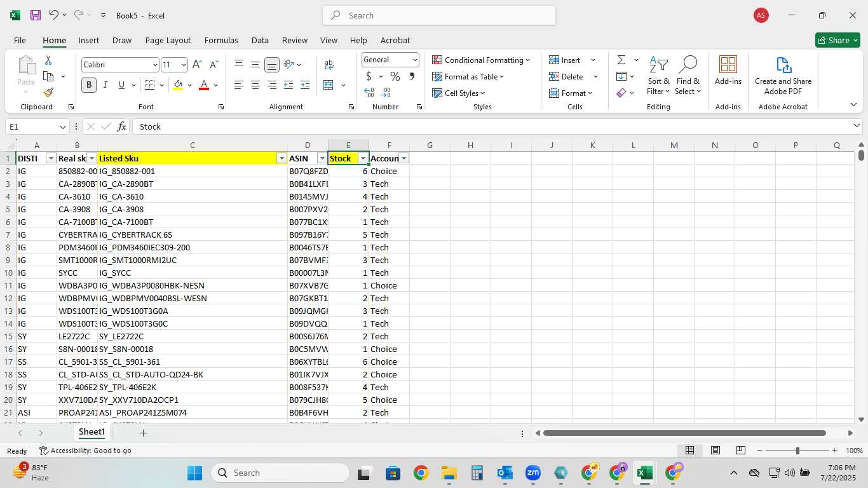Undo the last action
This screenshot has width=868, height=488.
(54, 15)
